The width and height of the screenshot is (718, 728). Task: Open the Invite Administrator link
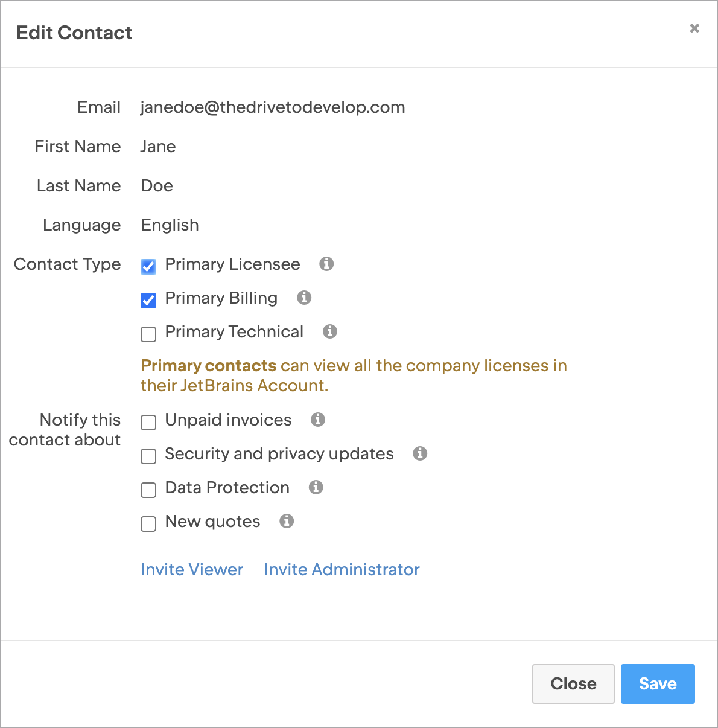click(342, 569)
